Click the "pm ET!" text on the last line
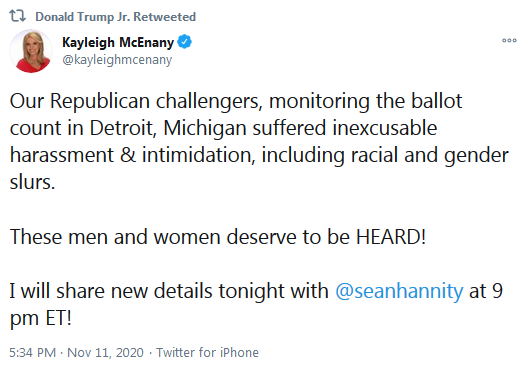The width and height of the screenshot is (528, 365). pos(41,318)
